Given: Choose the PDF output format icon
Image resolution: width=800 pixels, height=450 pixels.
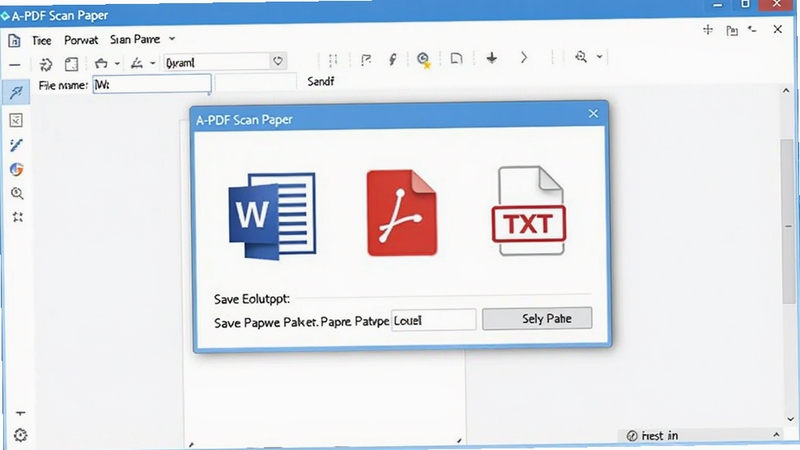Looking at the screenshot, I should point(402,213).
